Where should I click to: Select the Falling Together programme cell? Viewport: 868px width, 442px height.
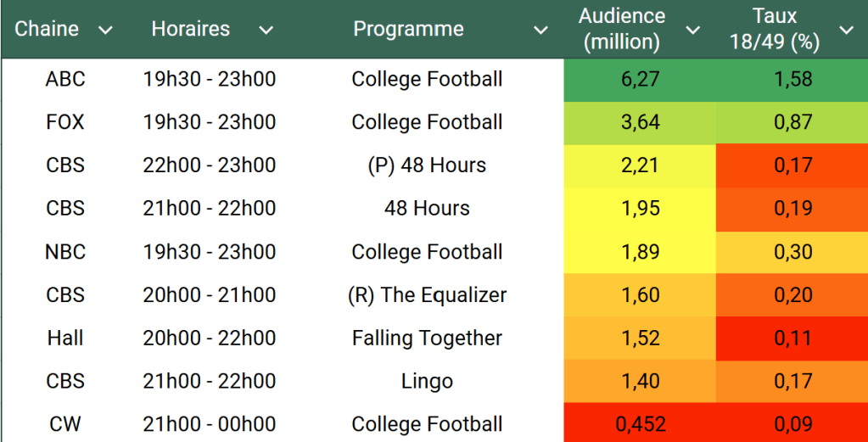pos(427,338)
